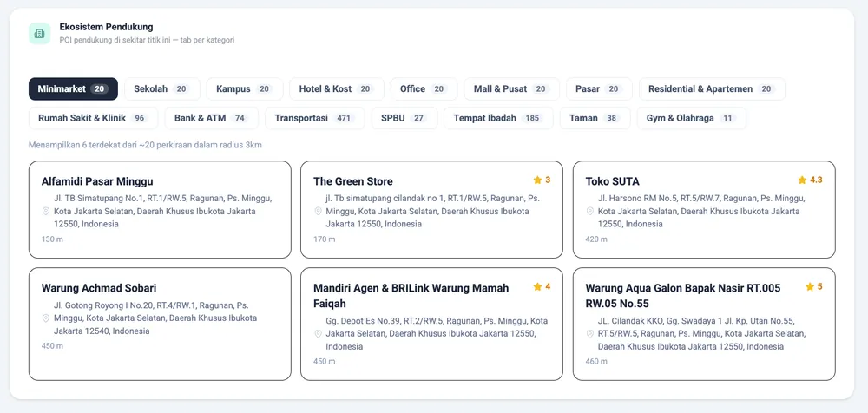868x413 pixels.
Task: Click the 450 m distance on Mandiri Agen card
Action: coord(325,362)
